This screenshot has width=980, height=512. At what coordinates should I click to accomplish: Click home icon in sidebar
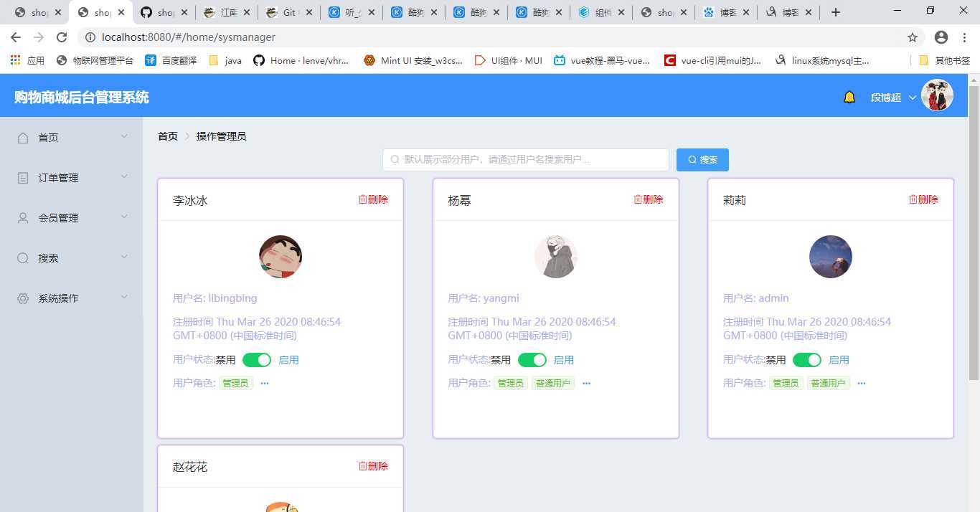[x=23, y=138]
